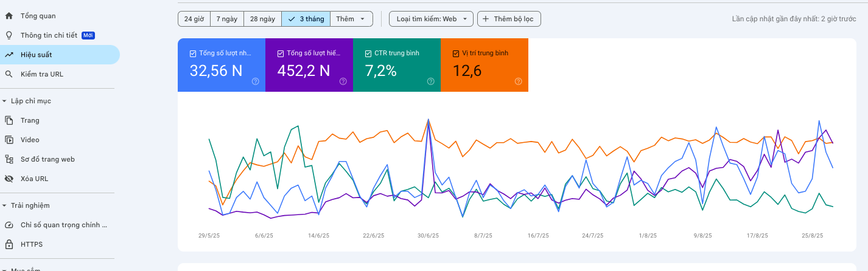Collapse the Lập chỉ mục section
The image size is (868, 271).
point(5,101)
